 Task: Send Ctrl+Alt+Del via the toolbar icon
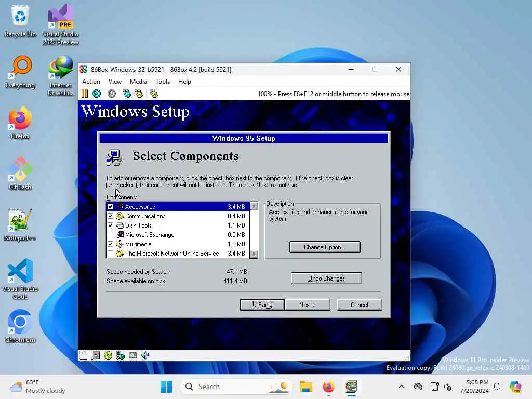pyautogui.click(x=127, y=94)
